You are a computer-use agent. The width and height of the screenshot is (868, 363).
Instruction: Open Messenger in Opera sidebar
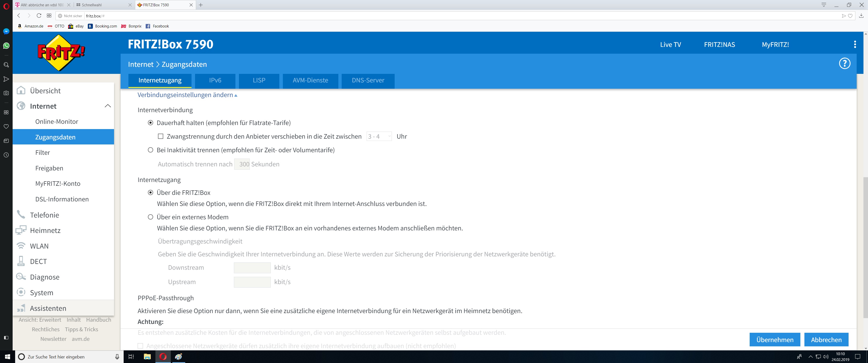(x=6, y=31)
